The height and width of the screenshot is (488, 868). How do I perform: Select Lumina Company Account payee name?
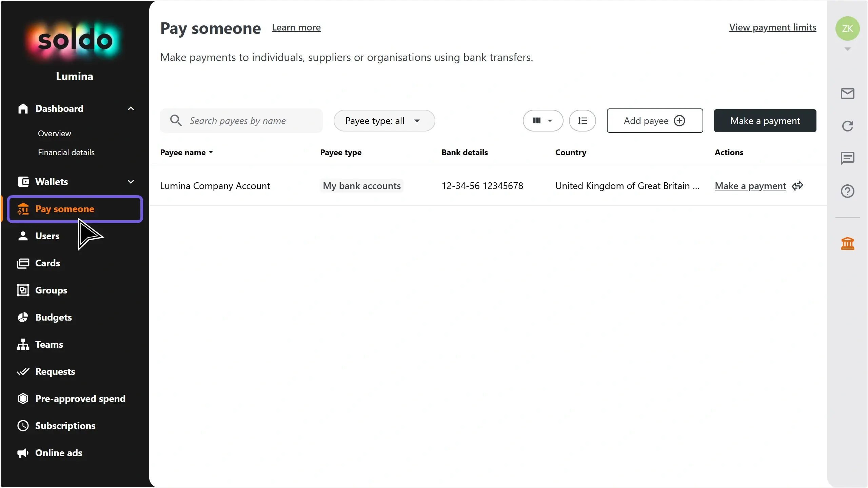215,186
